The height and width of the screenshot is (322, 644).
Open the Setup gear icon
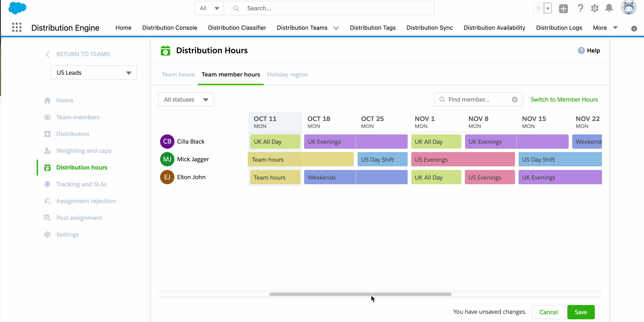point(595,8)
